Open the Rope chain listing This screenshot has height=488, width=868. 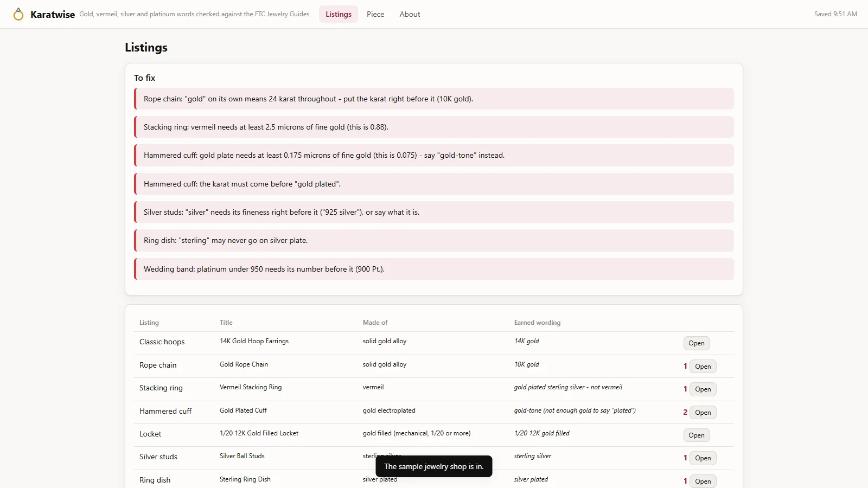[x=703, y=367]
